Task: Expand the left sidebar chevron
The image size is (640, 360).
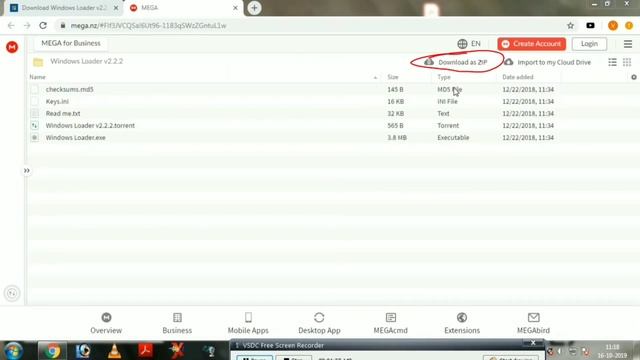Action: coord(27,170)
